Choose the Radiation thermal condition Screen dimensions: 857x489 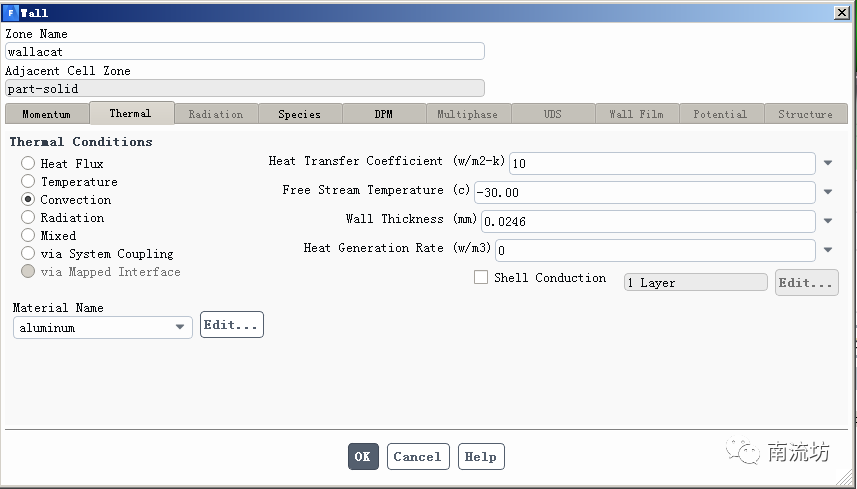point(28,218)
